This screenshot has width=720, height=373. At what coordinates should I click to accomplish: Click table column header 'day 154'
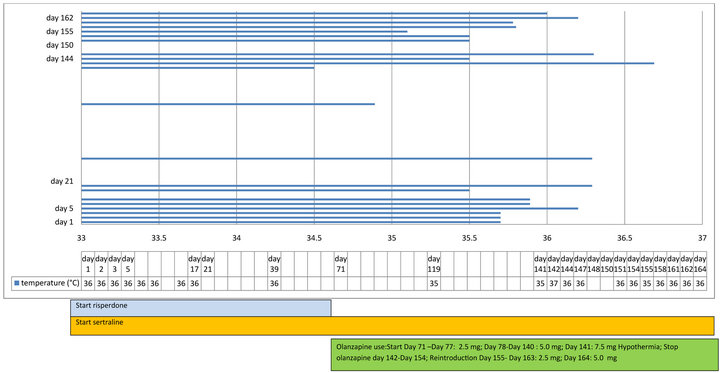pyautogui.click(x=633, y=264)
